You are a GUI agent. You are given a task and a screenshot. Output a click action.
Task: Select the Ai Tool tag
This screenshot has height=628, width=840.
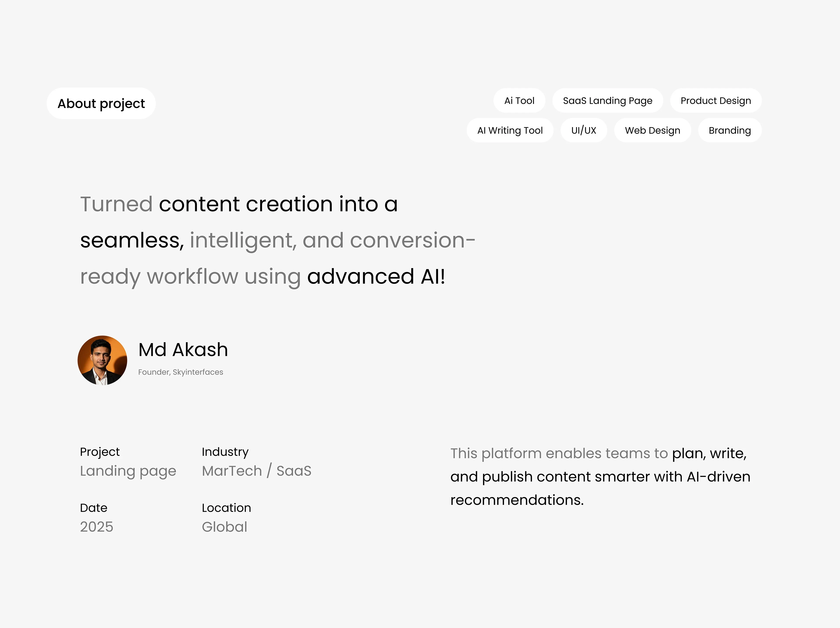[519, 101]
